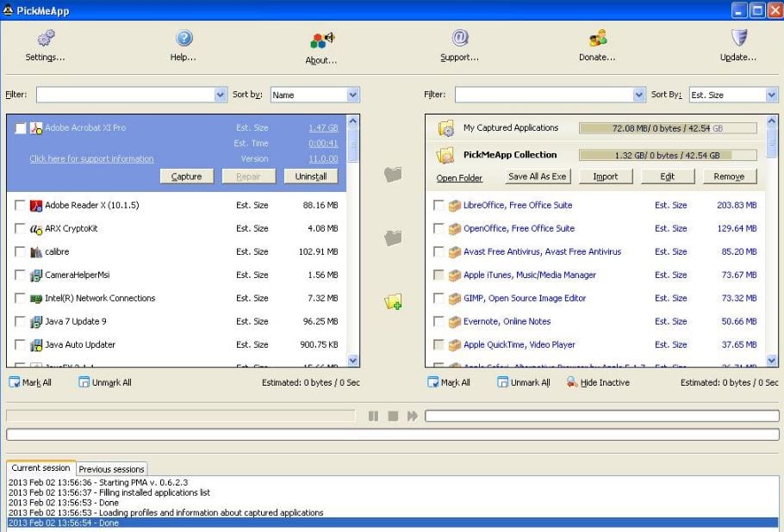Switch to the Previous sessions tab

[x=112, y=469]
